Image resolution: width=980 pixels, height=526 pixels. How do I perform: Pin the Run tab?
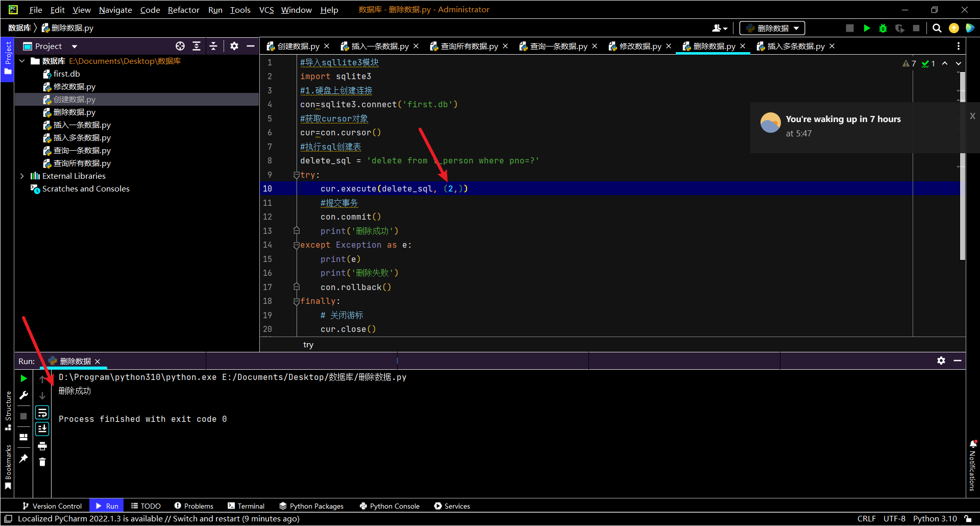[23, 458]
